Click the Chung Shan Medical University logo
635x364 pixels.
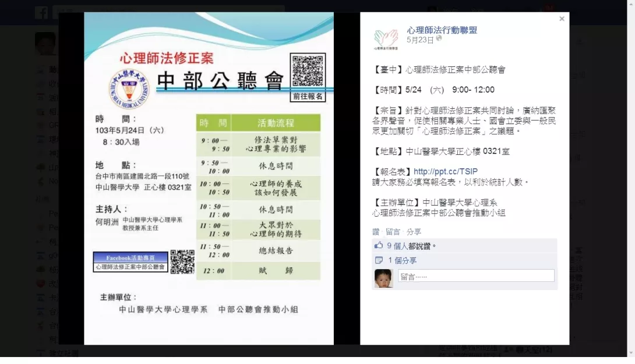(x=129, y=89)
